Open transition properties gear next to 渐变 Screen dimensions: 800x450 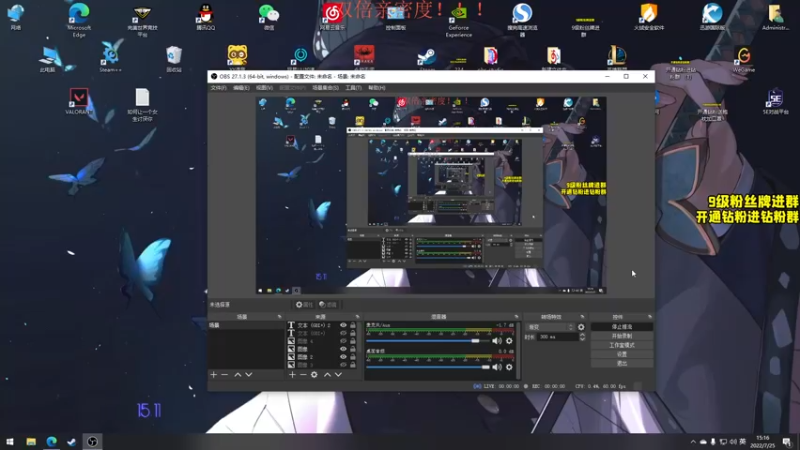coord(581,327)
